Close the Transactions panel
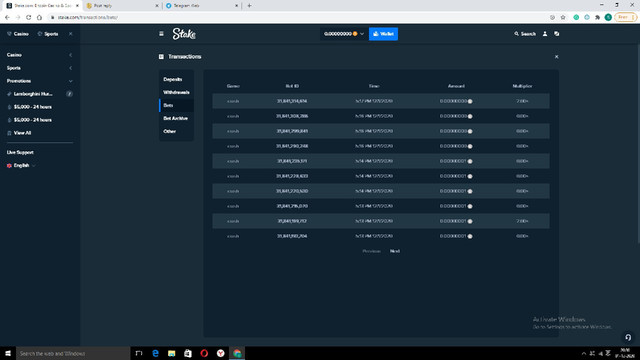640x360 pixels. 556,57
